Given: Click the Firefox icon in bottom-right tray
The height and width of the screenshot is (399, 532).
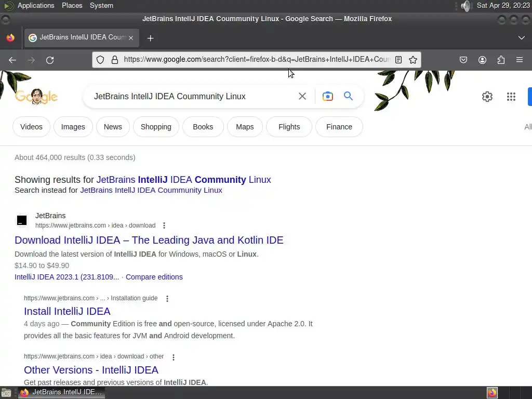Looking at the screenshot, I should [492, 393].
